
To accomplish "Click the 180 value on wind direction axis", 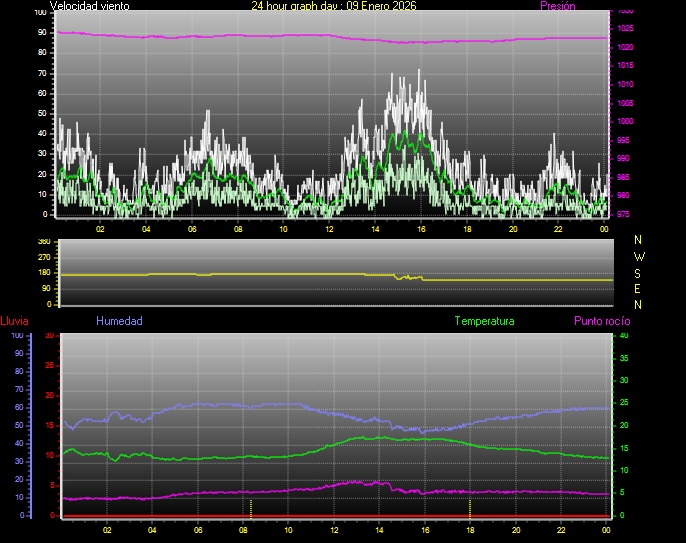I will point(43,273).
